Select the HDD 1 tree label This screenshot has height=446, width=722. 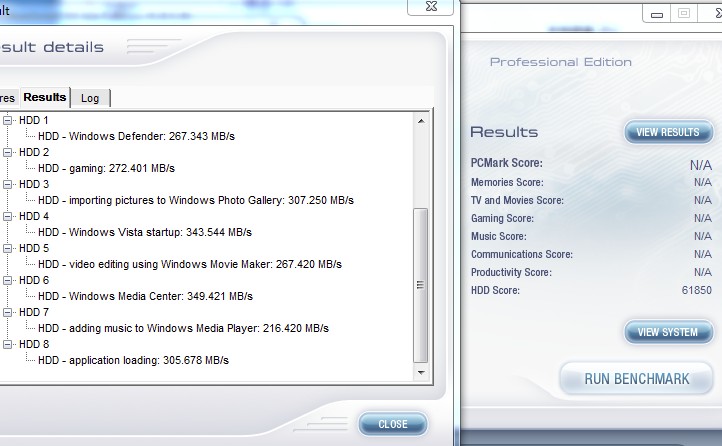pyautogui.click(x=34, y=120)
